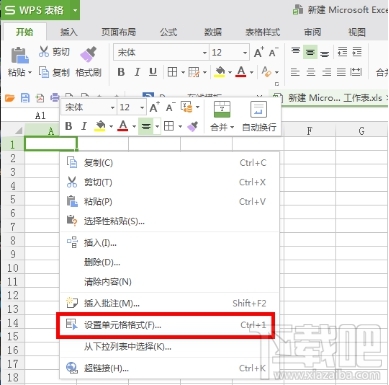Click the increase font size icon in ribbon

[258, 52]
